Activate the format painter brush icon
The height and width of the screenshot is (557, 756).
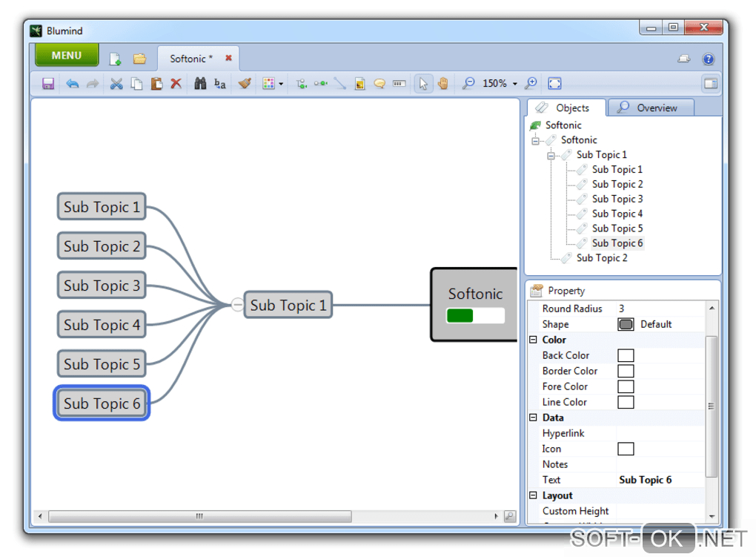coord(245,84)
